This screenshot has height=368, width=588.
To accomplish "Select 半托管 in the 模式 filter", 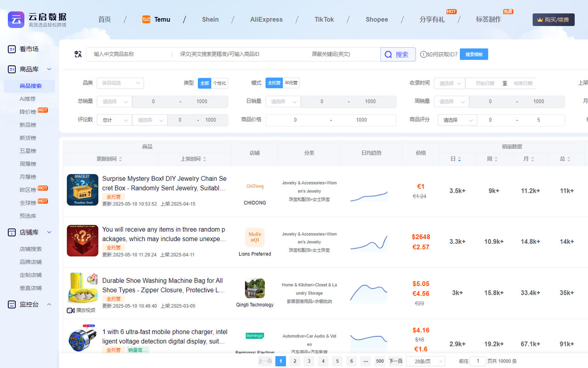I will pyautogui.click(x=291, y=83).
